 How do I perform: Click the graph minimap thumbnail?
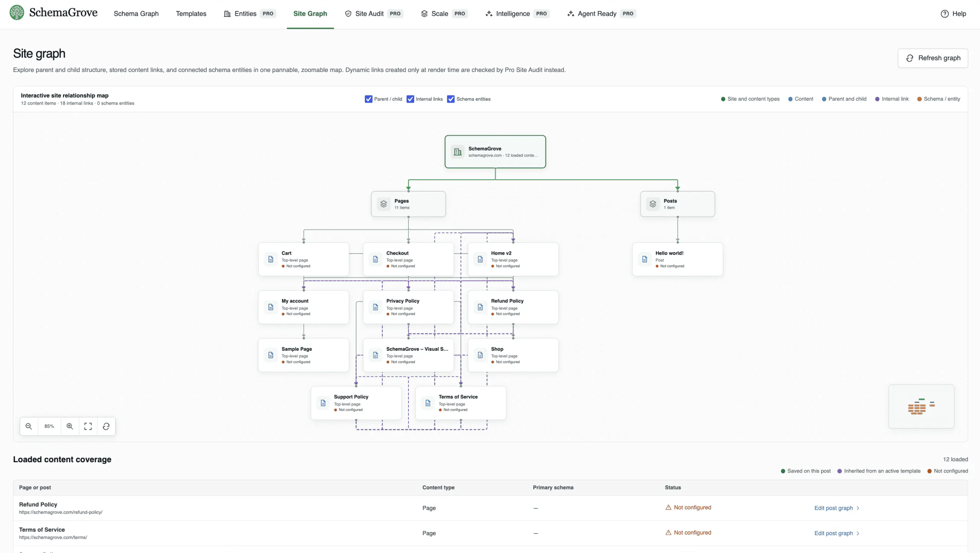pos(921,406)
